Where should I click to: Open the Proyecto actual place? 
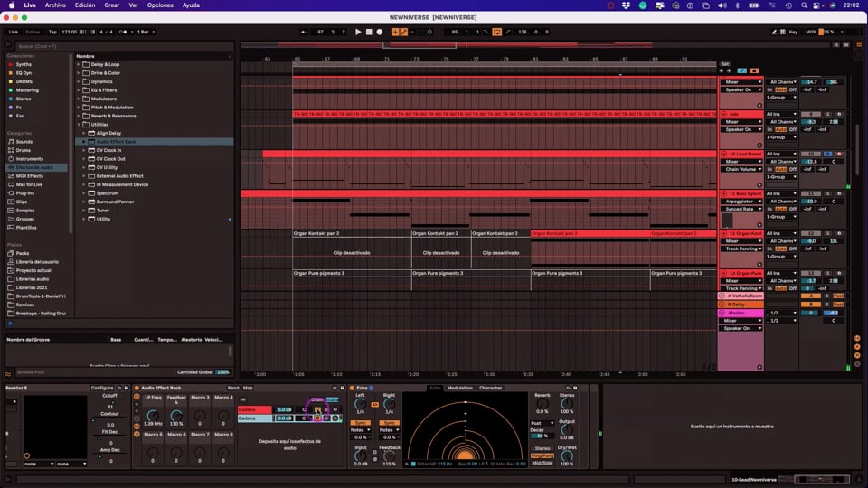point(33,270)
